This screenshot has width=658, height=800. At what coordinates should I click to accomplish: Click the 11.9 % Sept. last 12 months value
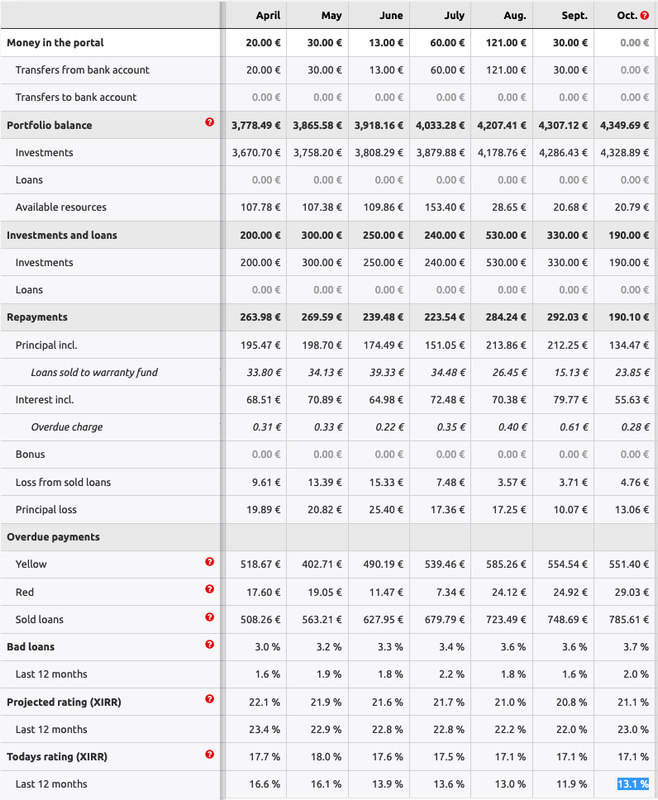tap(571, 784)
